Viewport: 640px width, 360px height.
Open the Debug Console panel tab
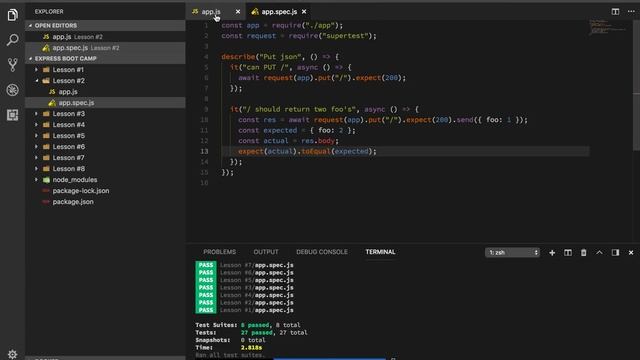pos(322,252)
